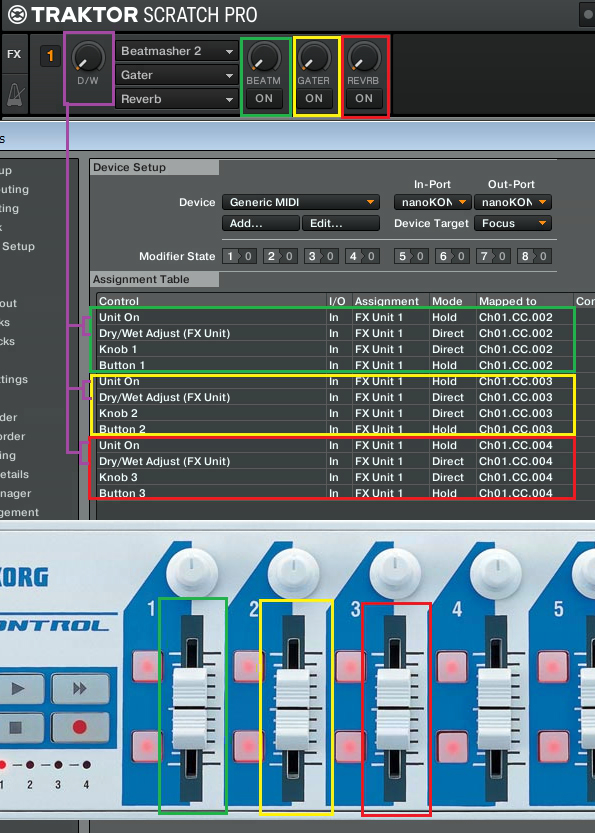This screenshot has height=833, width=595.
Task: Select the Button 3 assignment row
Action: [x=335, y=493]
